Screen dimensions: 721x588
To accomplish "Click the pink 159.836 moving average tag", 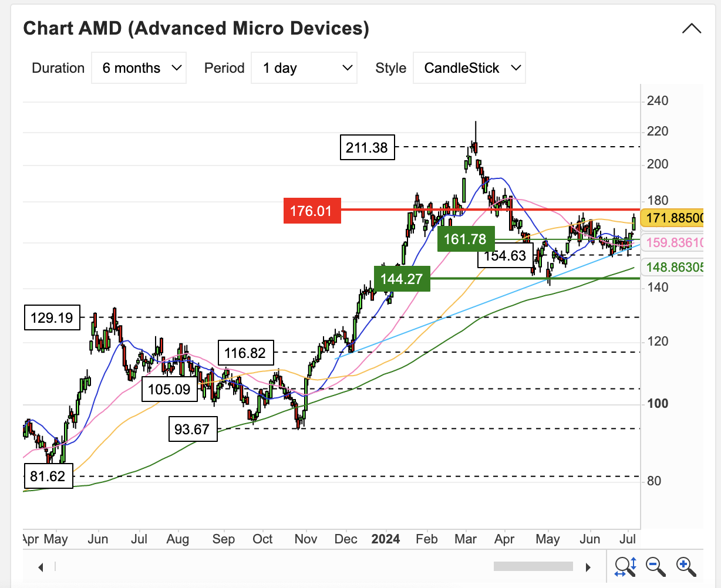I will 673,242.
